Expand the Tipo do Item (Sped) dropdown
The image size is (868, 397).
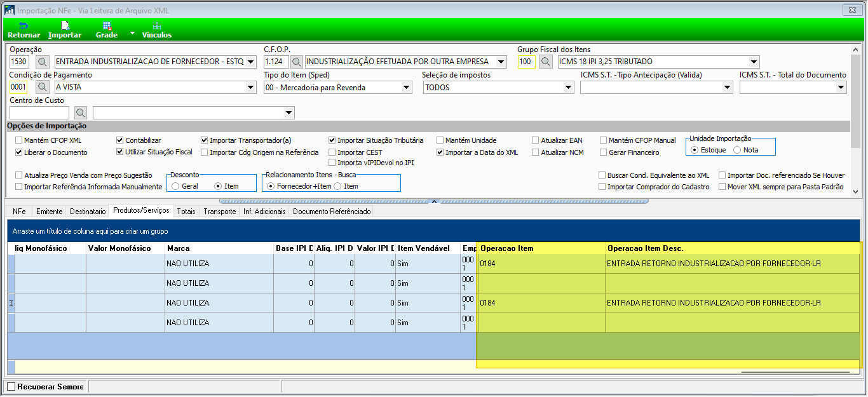coord(407,88)
